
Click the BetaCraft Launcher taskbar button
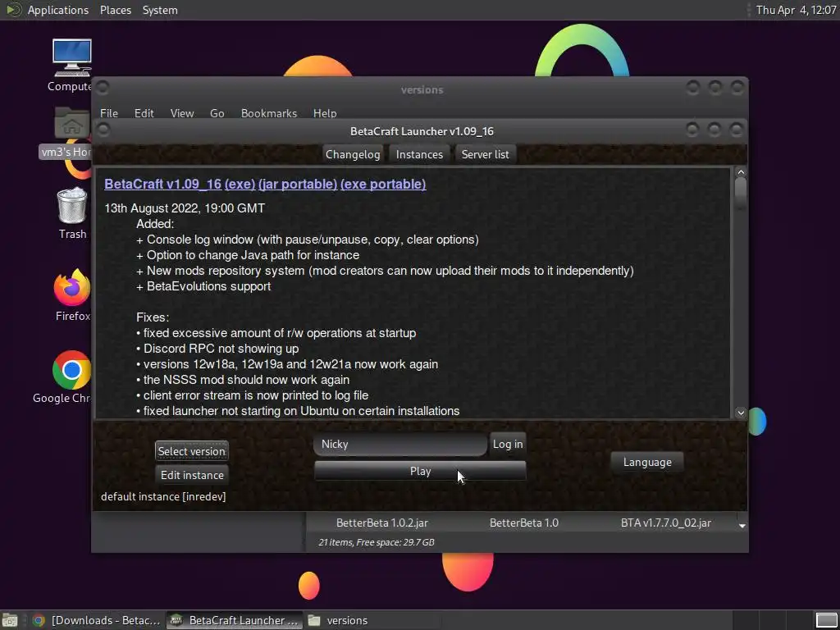234,620
